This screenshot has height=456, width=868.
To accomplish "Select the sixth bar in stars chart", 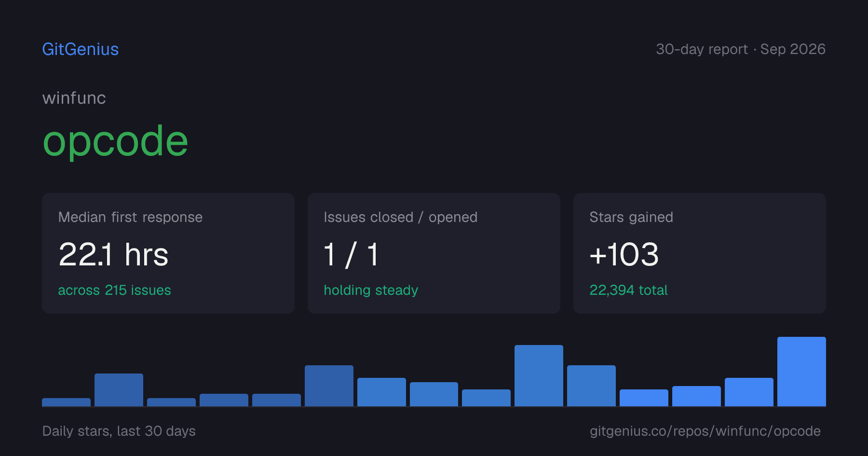I will [329, 386].
